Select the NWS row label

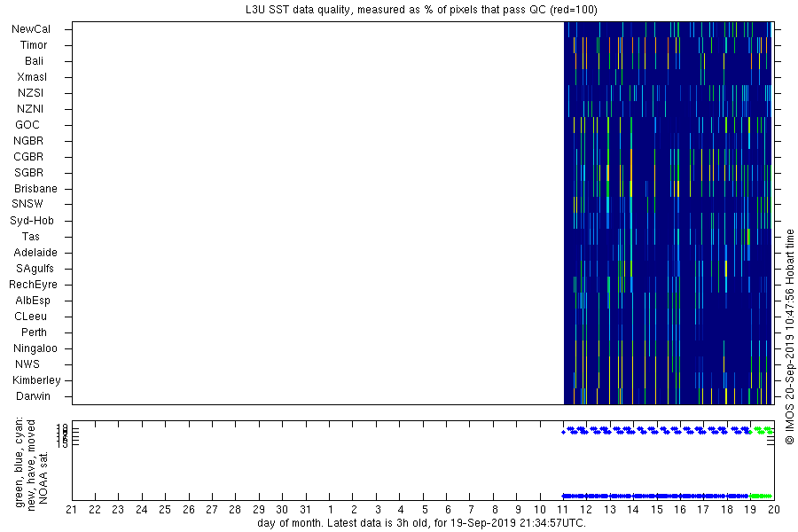tap(27, 364)
